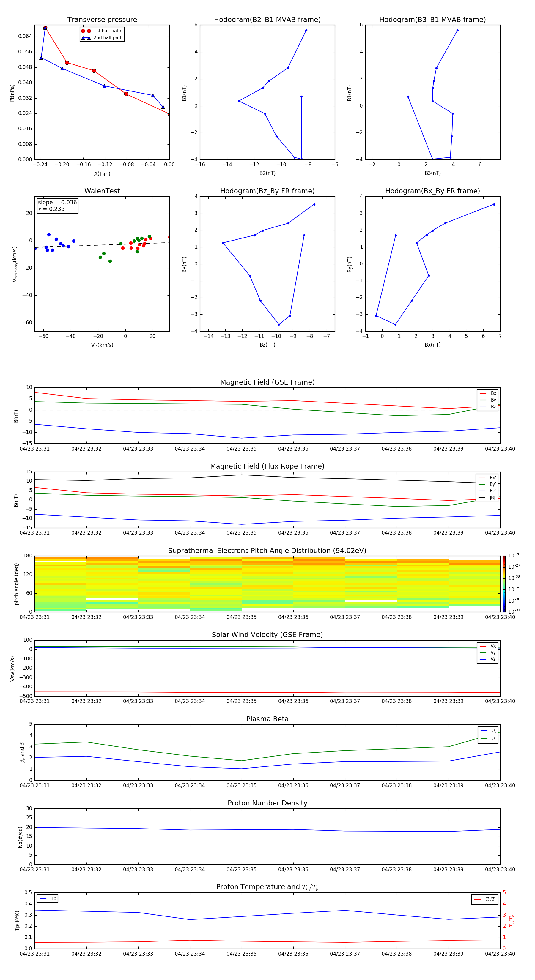The height and width of the screenshot is (980, 535).
Task: Click the "Transverse pressure" plot title
Action: [102, 20]
